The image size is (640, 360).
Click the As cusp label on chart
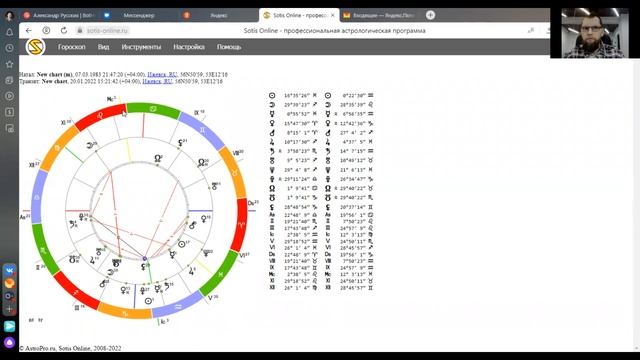point(24,217)
